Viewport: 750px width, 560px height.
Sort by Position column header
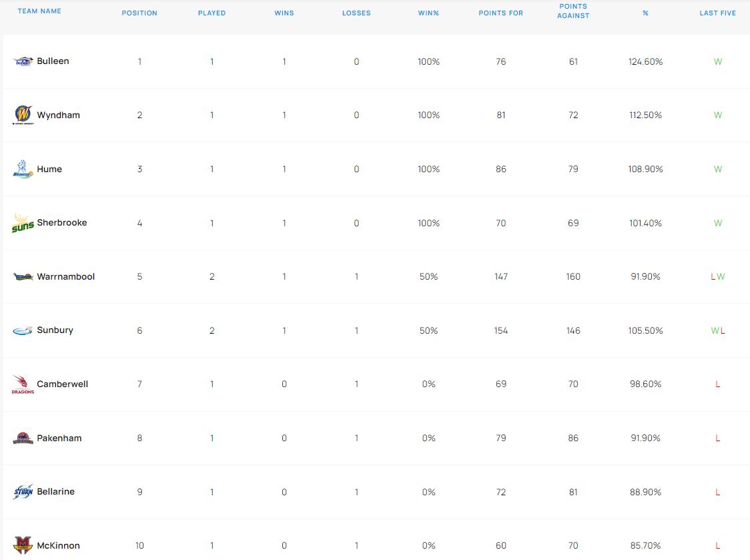(139, 13)
